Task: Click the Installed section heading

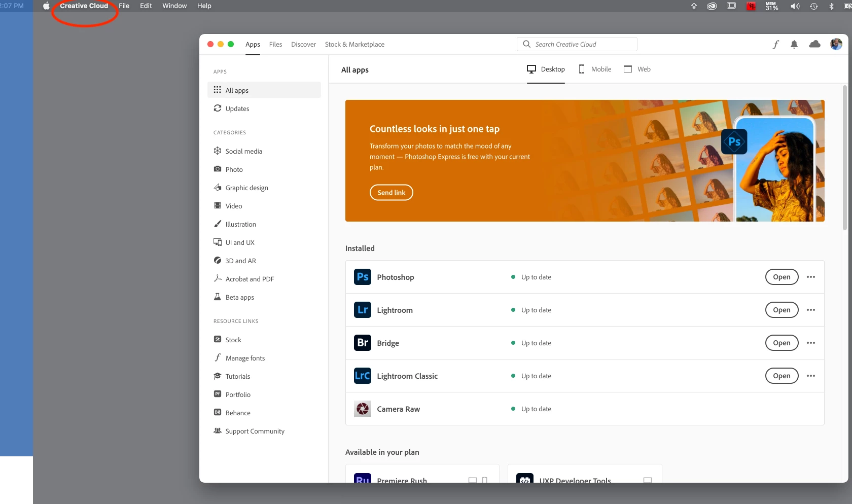Action: [360, 248]
